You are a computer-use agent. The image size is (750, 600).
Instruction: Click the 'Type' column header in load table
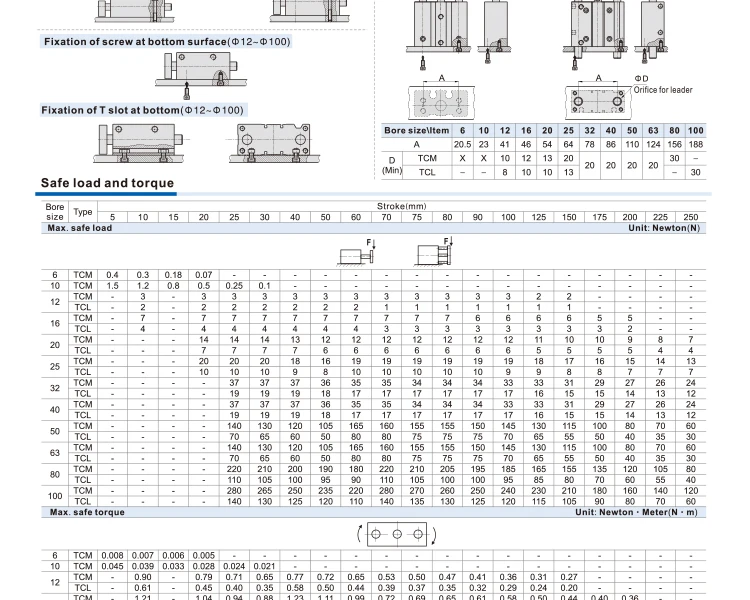coord(83,212)
